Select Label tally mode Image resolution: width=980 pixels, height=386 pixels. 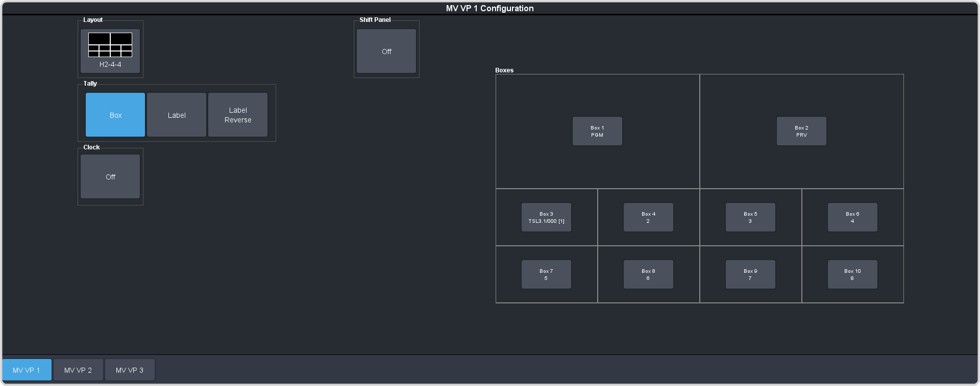tap(177, 115)
